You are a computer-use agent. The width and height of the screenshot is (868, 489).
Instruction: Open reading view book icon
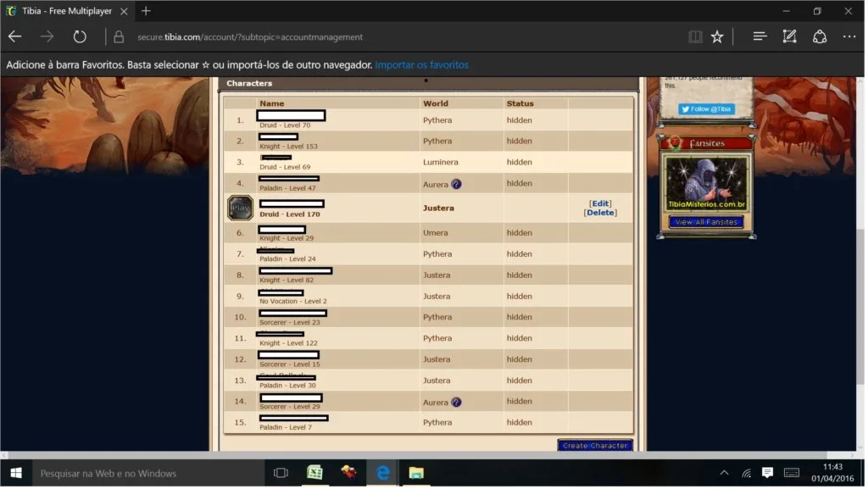(695, 37)
